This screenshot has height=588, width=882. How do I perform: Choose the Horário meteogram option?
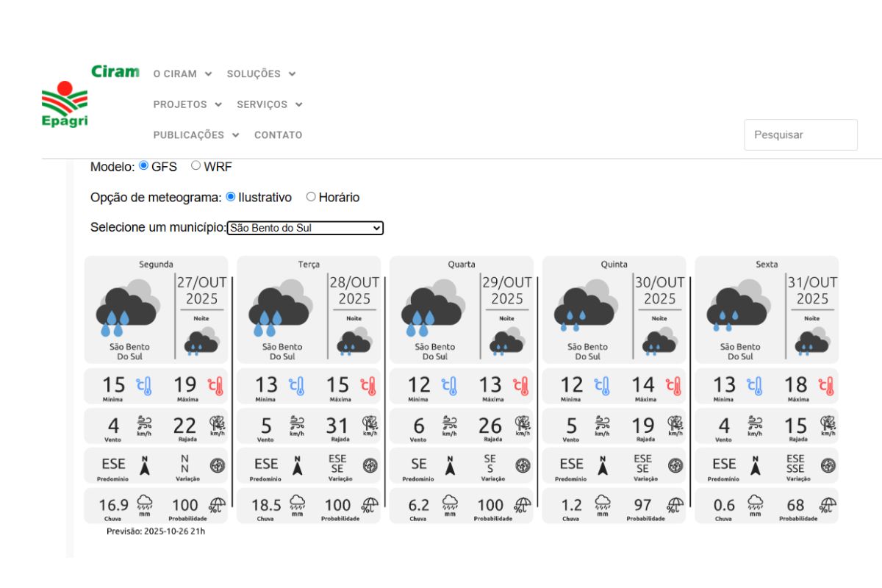tap(311, 197)
